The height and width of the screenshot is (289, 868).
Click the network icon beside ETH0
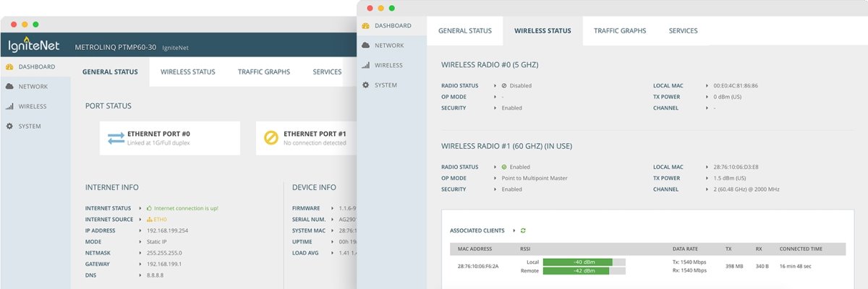tap(149, 219)
